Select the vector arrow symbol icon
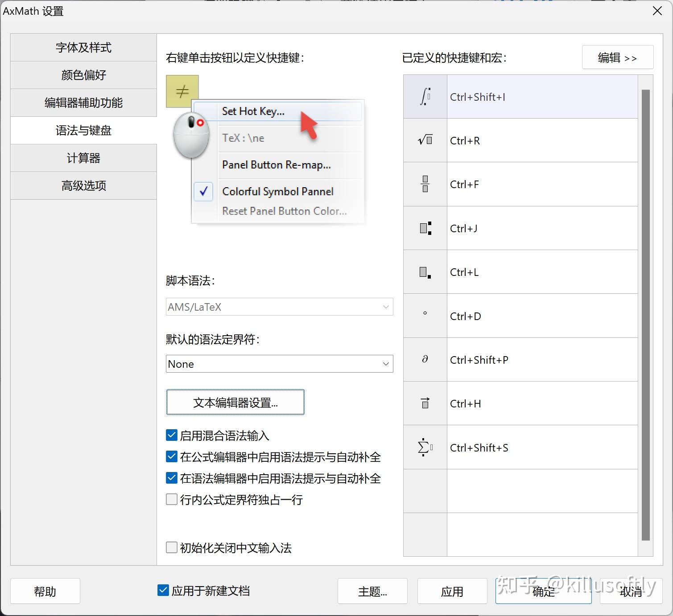673x616 pixels. coord(425,403)
